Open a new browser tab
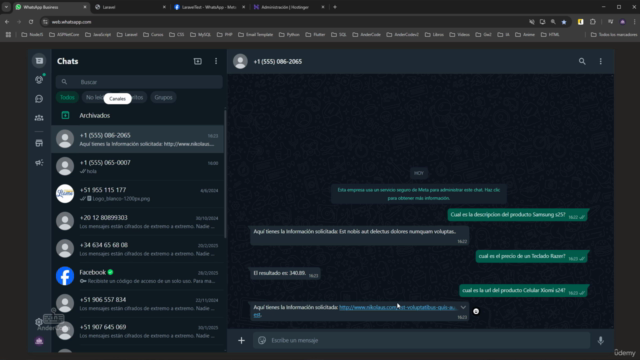 [335, 7]
